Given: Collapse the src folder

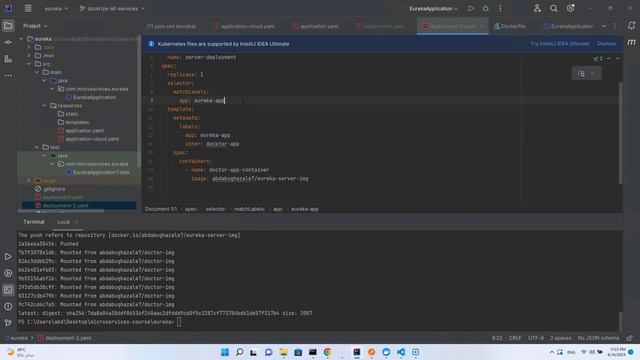Looking at the screenshot, I should pyautogui.click(x=29, y=64).
